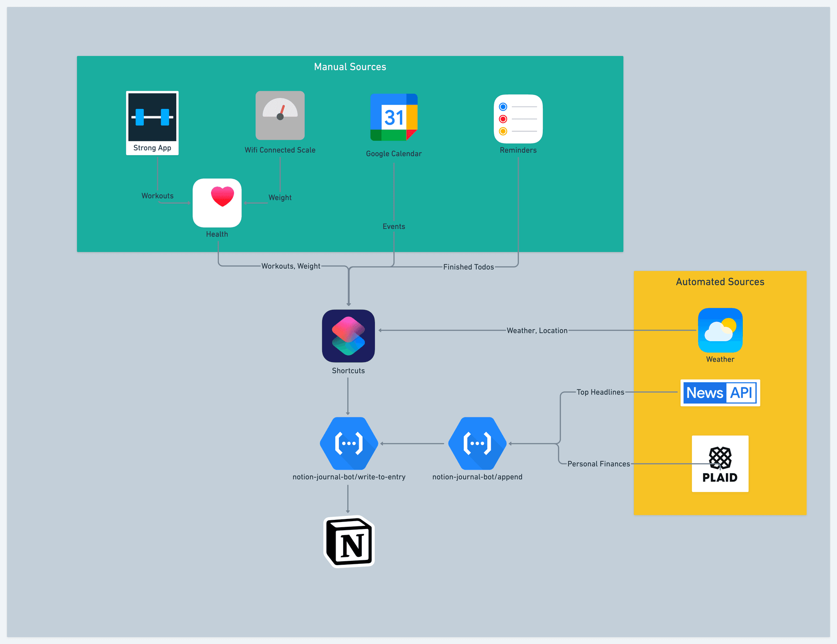The image size is (837, 644).
Task: Select the notion-journal-bot/append function node
Action: [477, 443]
